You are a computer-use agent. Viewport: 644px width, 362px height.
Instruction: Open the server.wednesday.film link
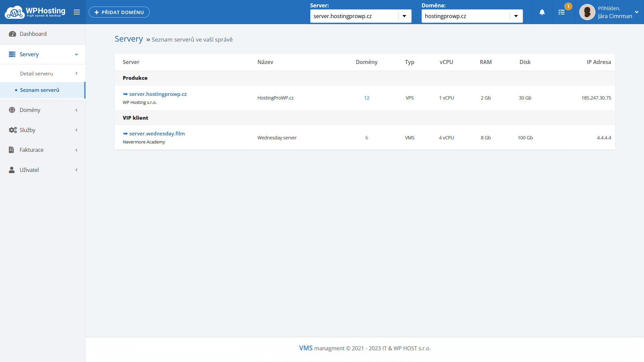pos(157,133)
